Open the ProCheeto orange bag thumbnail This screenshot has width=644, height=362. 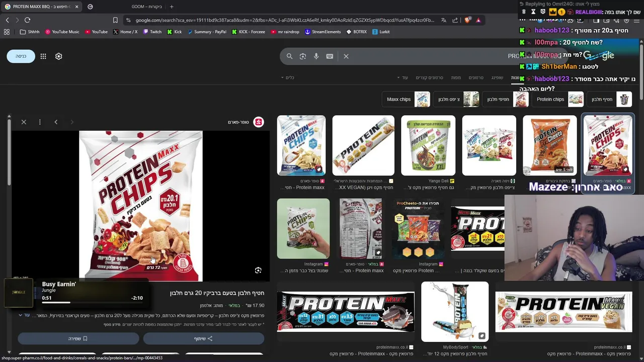click(549, 146)
